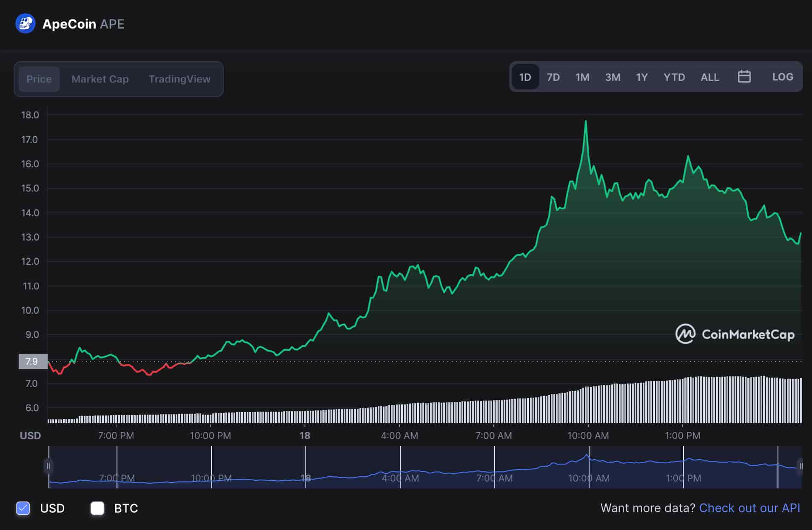Open the calendar date-range picker
The width and height of the screenshot is (812, 530).
744,77
